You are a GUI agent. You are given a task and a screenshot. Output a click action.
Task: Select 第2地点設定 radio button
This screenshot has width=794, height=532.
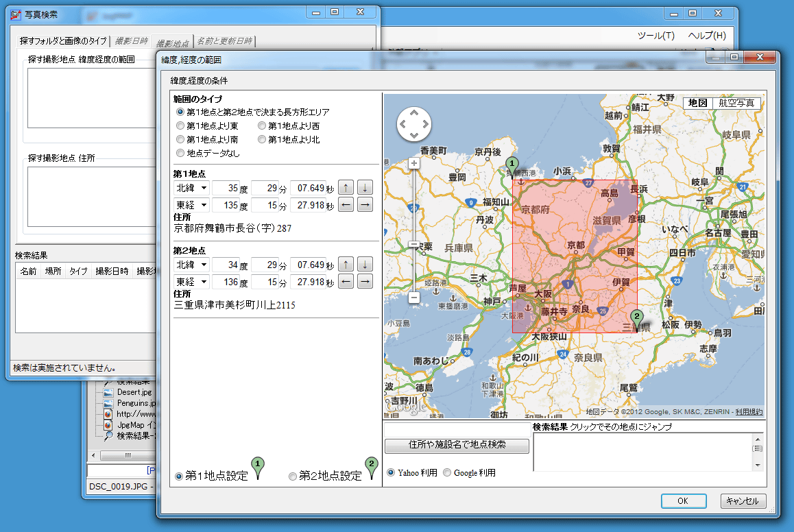(292, 476)
